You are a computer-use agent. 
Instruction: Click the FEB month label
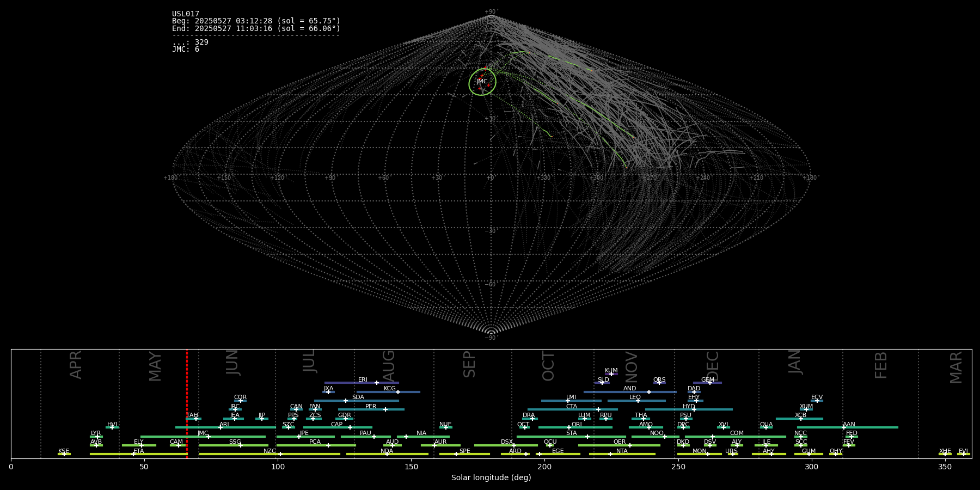[881, 365]
